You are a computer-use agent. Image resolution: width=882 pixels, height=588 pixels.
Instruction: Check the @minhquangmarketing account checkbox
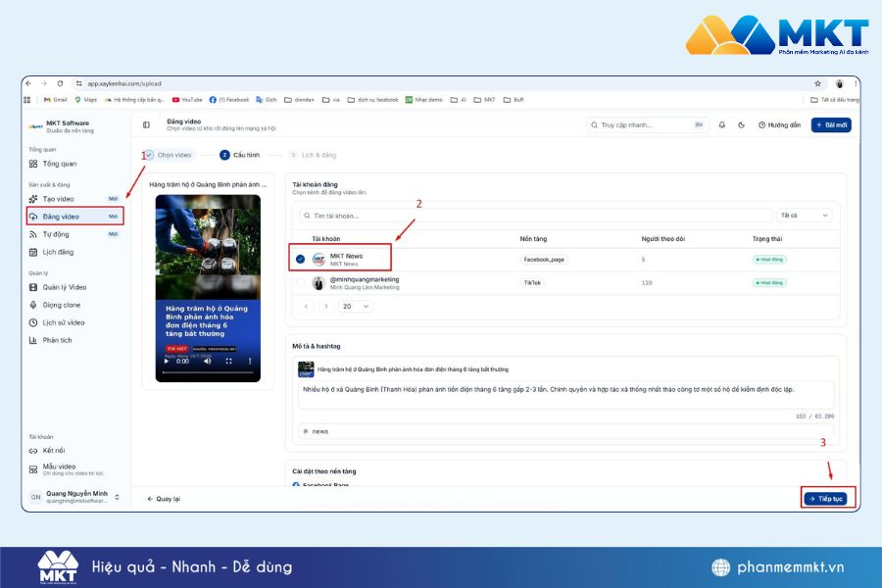click(x=301, y=283)
